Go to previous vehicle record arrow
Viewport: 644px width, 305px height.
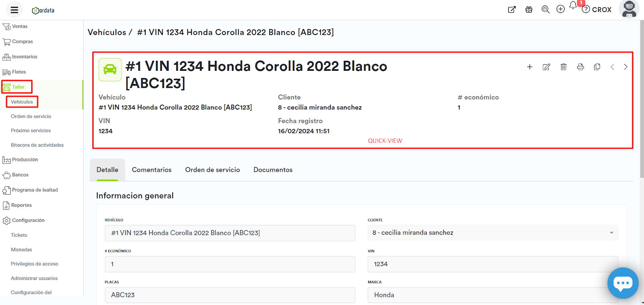click(x=612, y=67)
